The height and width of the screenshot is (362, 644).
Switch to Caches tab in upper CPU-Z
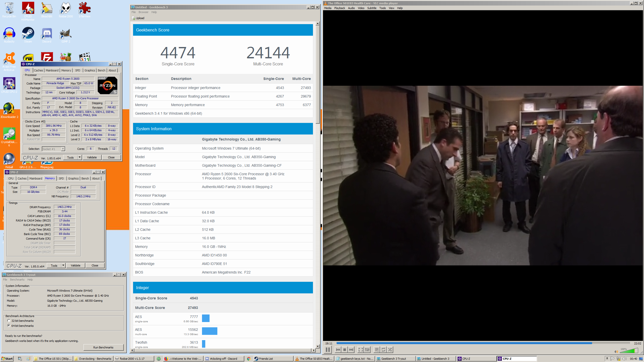[38, 70]
